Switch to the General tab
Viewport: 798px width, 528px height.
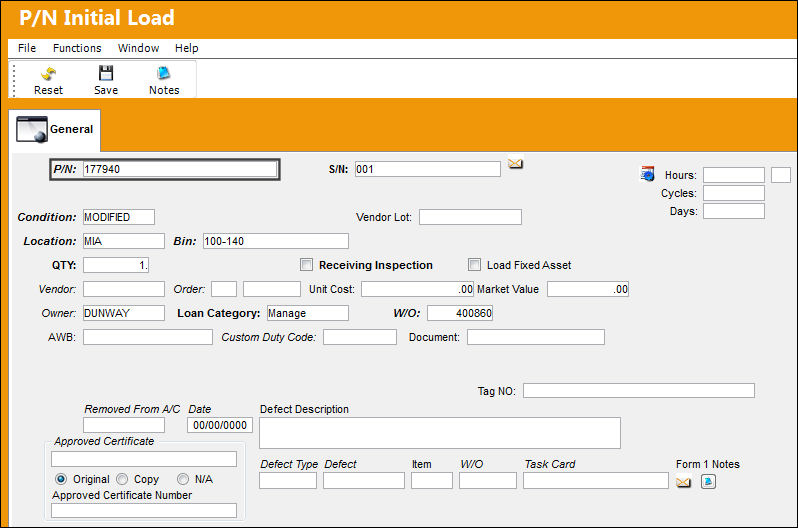(x=55, y=130)
